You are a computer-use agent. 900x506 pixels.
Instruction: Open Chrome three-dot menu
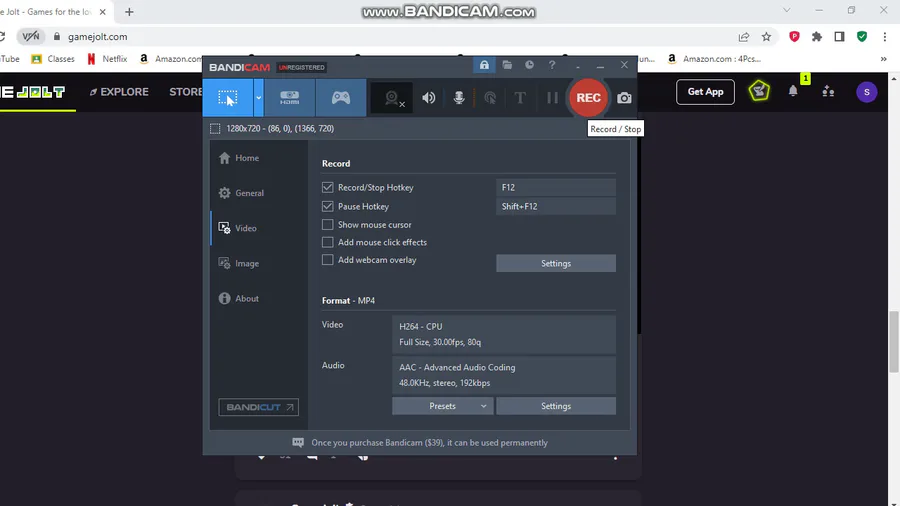[885, 37]
